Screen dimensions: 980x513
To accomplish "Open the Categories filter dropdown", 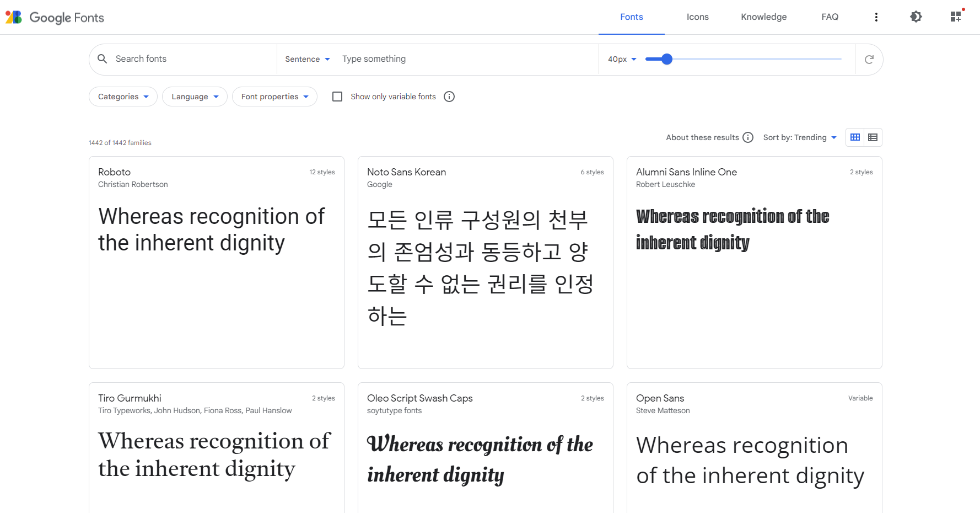I will [x=123, y=97].
